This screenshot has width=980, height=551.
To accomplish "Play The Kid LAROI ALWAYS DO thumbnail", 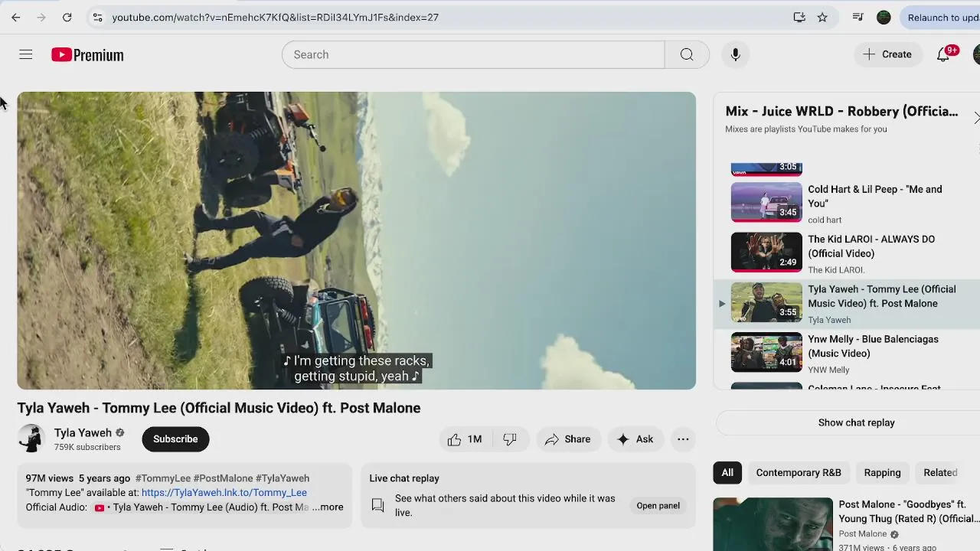I will point(766,252).
